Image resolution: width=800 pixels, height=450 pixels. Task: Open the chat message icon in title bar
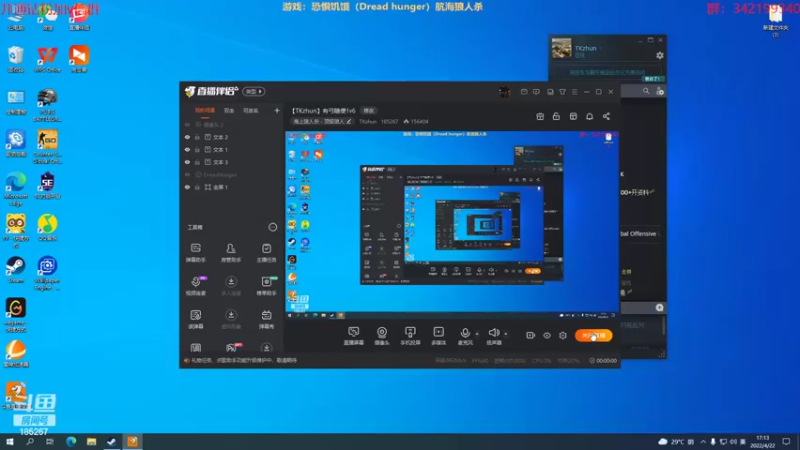pyautogui.click(x=536, y=92)
